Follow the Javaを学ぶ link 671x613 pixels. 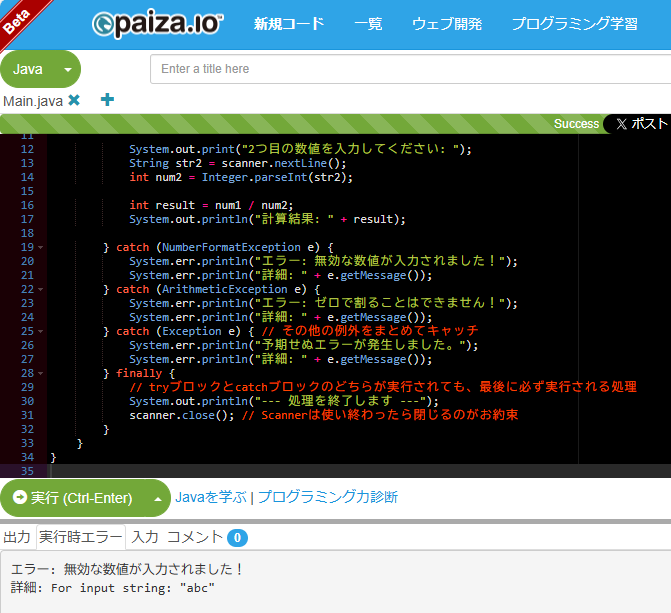tap(211, 497)
